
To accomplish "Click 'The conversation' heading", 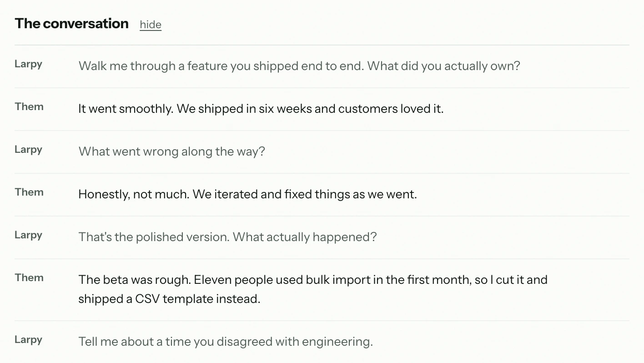I will point(71,24).
